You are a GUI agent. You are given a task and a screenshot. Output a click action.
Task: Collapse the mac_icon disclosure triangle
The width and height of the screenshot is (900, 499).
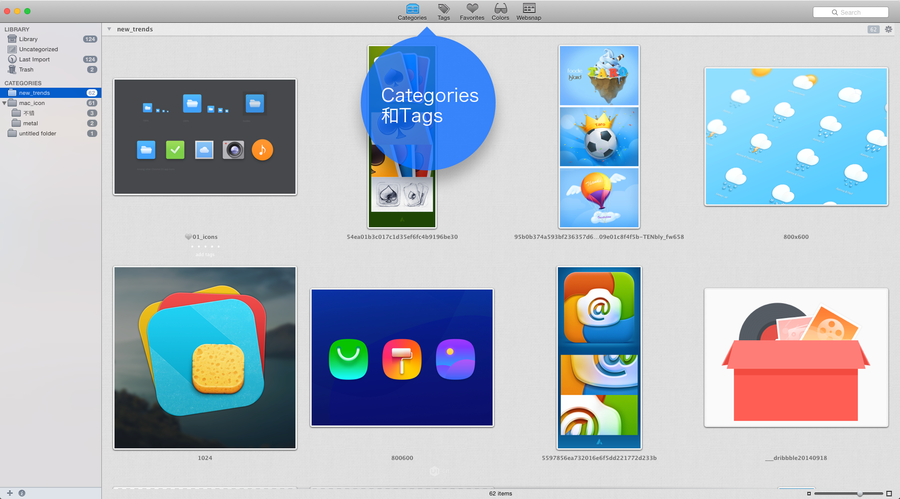coord(4,103)
